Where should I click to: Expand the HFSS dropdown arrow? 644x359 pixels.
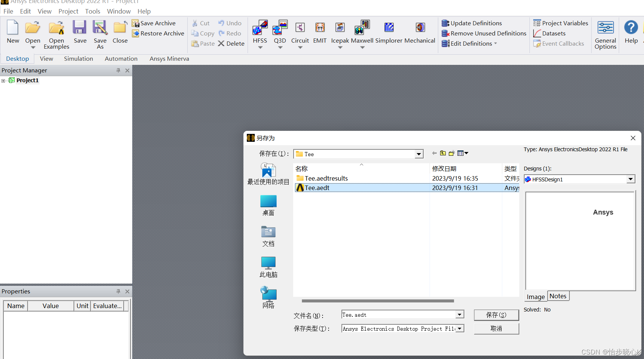point(260,48)
